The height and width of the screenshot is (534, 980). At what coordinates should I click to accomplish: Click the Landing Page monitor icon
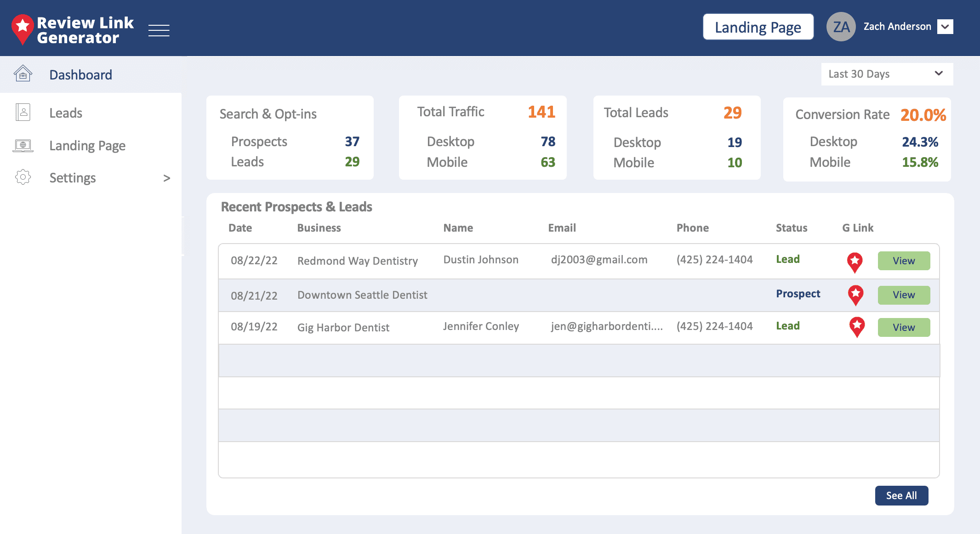point(23,145)
